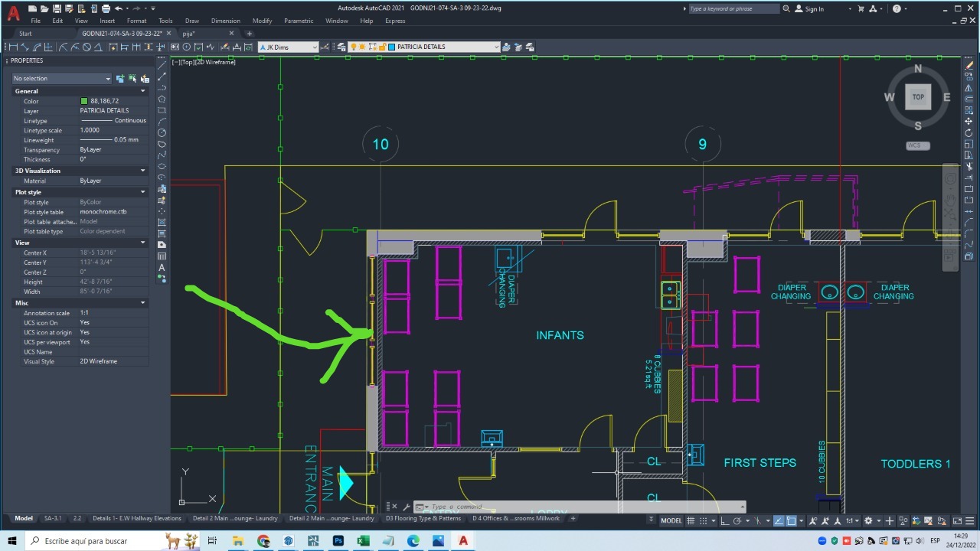980x551 pixels.
Task: Open the D3 Flooring Type & Patterns layout
Action: [x=423, y=518]
